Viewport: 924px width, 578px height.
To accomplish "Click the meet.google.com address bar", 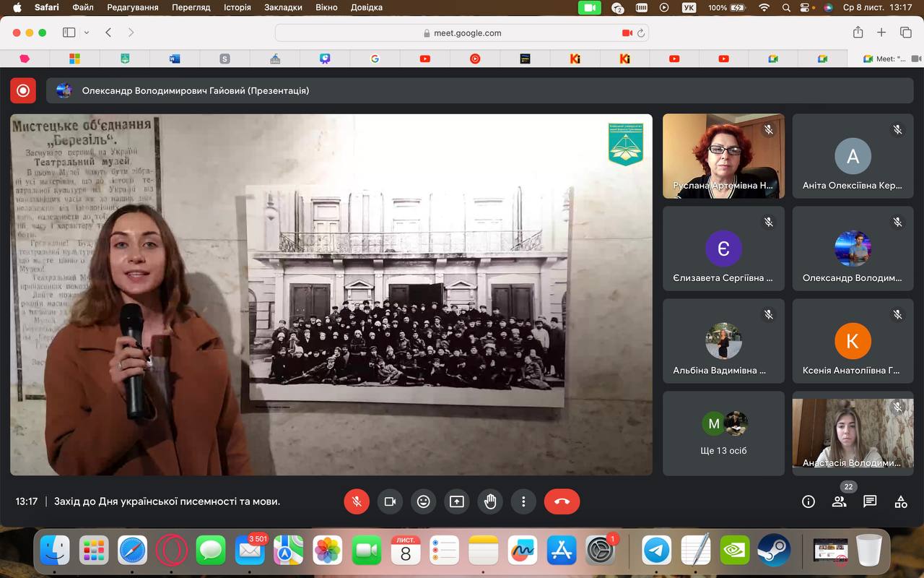I will tap(462, 33).
